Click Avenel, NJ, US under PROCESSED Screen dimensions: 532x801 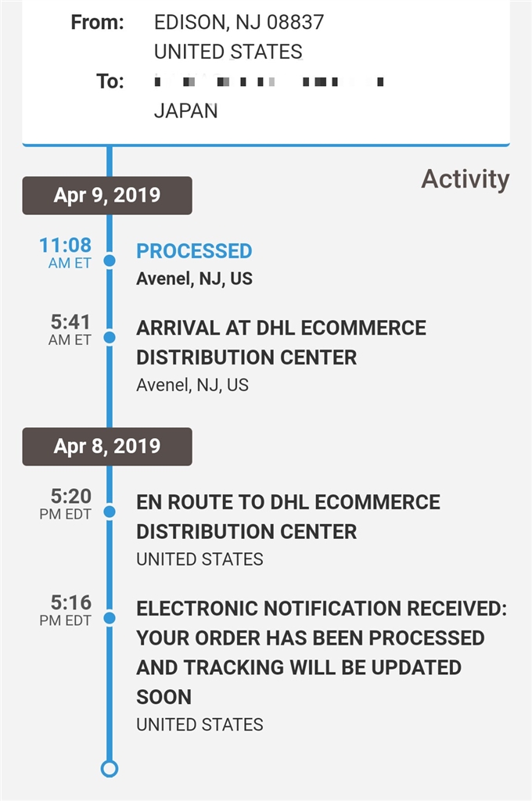point(194,279)
